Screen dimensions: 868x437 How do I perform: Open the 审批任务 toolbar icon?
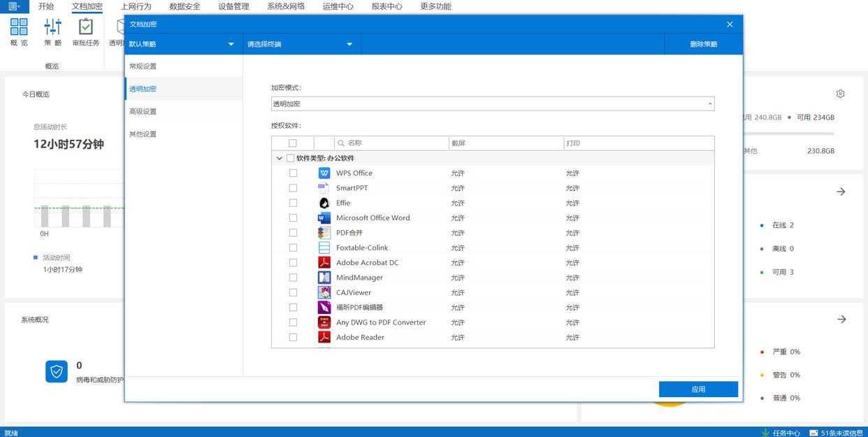tap(86, 32)
